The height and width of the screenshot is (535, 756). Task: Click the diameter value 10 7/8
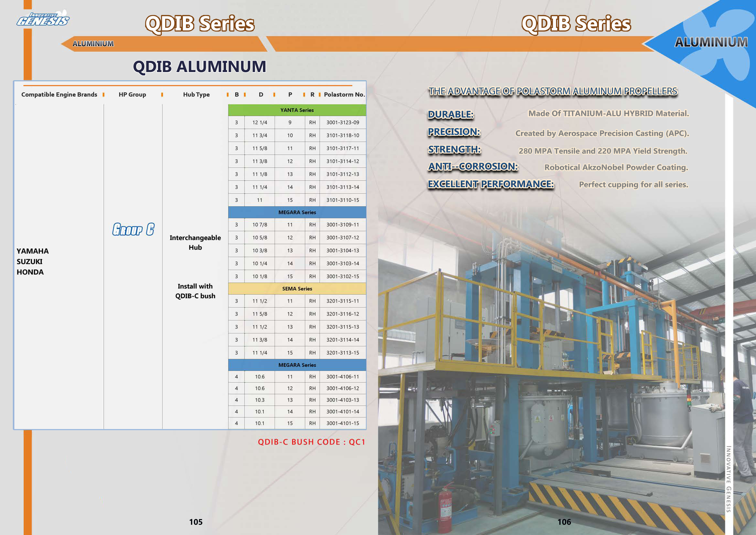pos(260,225)
